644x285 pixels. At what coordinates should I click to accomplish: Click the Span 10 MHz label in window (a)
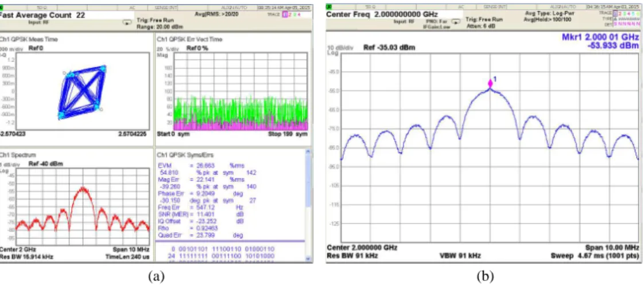(131, 250)
